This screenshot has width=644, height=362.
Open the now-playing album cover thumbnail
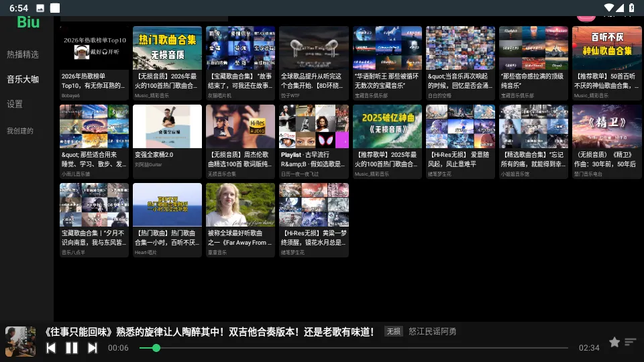[20, 341]
